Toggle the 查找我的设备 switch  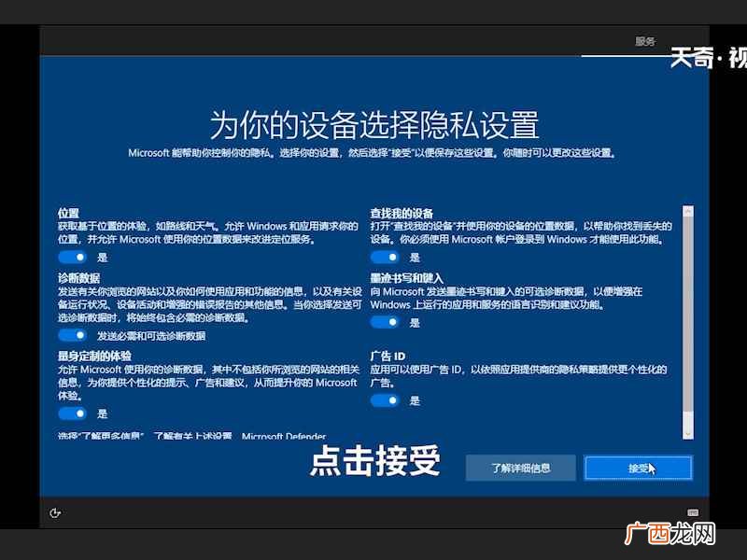[x=385, y=258]
